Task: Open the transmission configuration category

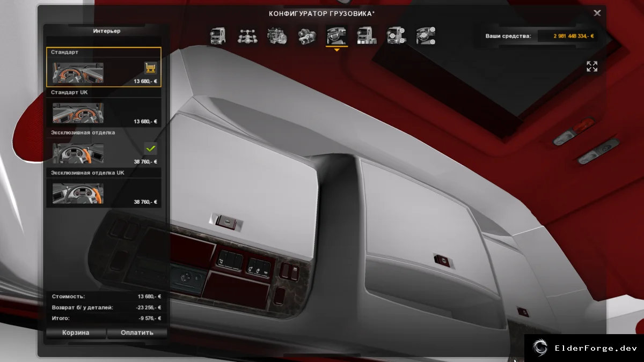Action: point(308,36)
